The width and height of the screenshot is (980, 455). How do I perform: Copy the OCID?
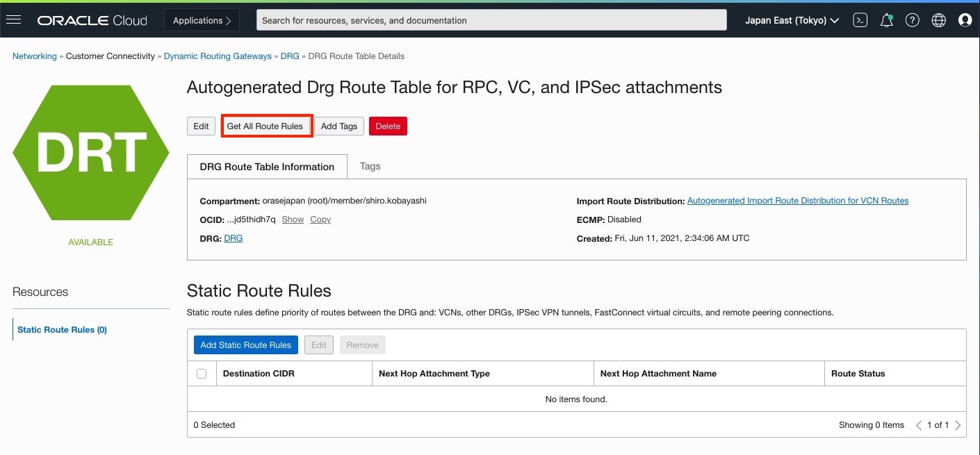(x=320, y=220)
